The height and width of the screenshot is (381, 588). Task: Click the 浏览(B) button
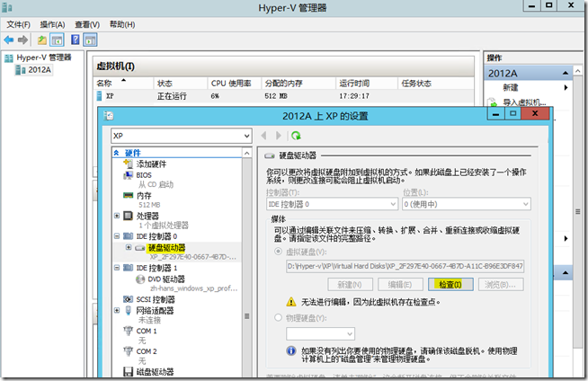click(x=501, y=285)
